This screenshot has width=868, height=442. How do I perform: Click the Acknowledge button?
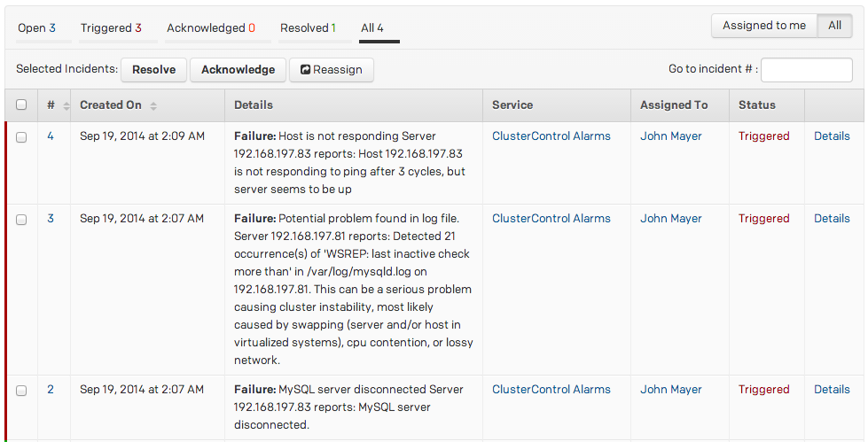[238, 70]
